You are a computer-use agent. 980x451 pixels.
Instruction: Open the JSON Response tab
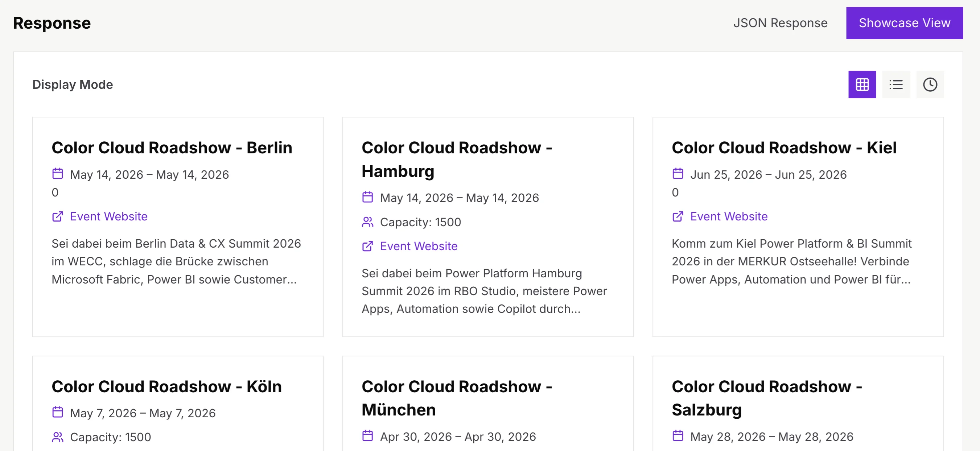coord(780,23)
